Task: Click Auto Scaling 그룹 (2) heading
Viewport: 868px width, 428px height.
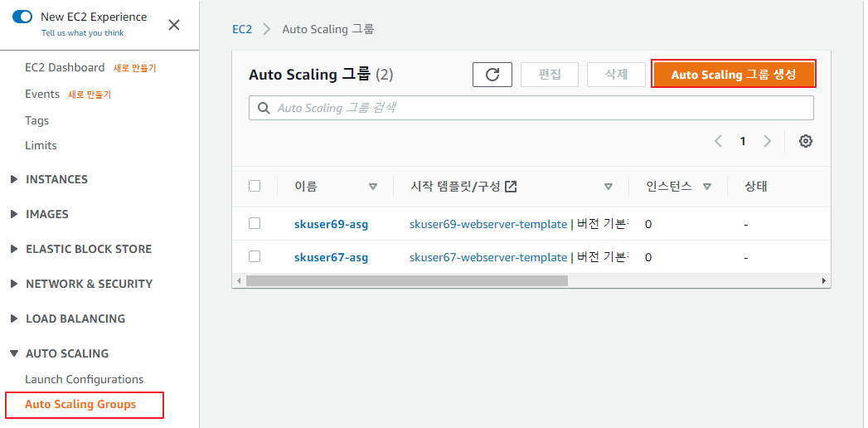Action: pos(321,75)
